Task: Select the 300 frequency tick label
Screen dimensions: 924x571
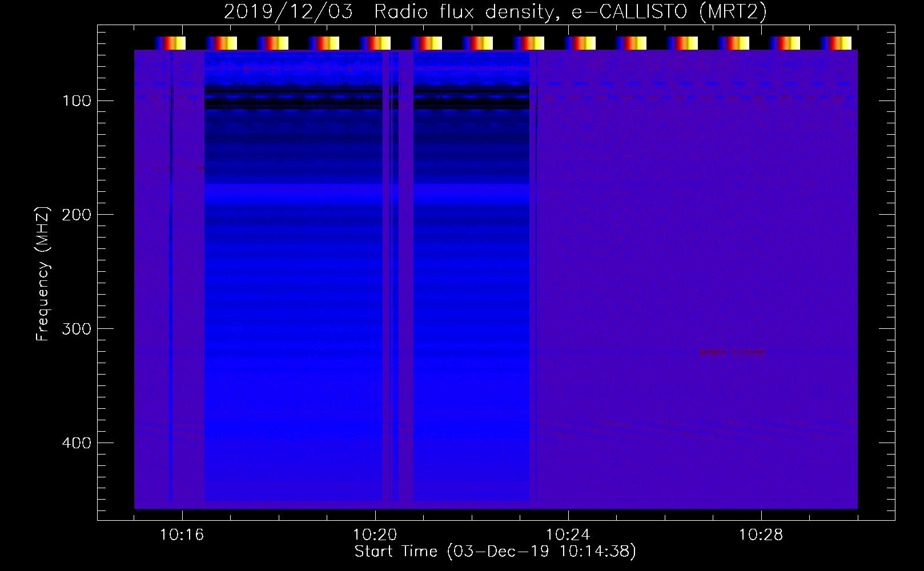Action: click(x=77, y=329)
